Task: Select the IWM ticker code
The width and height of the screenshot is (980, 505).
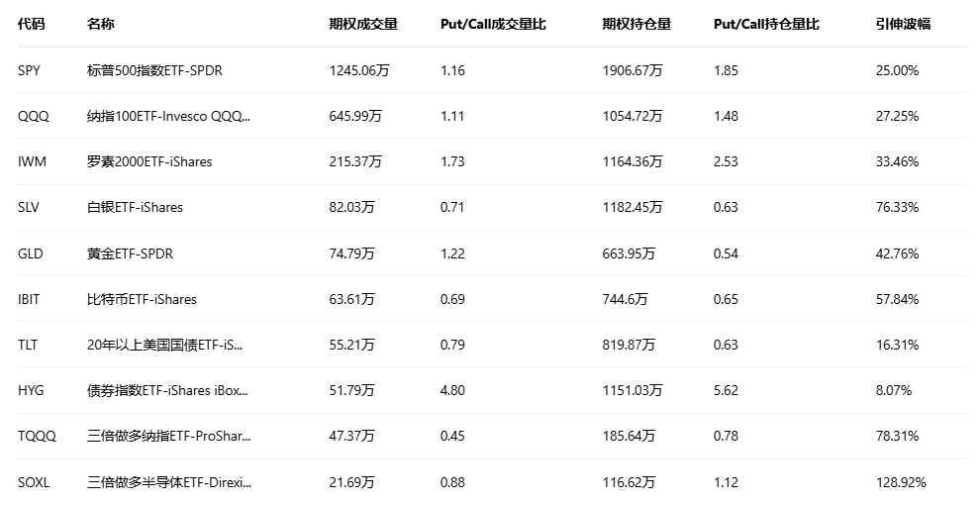Action: pyautogui.click(x=32, y=161)
